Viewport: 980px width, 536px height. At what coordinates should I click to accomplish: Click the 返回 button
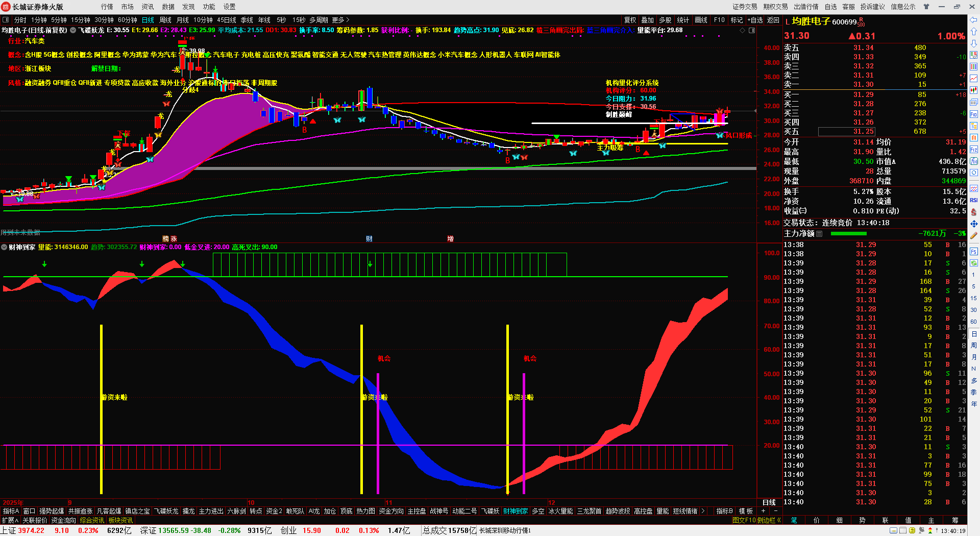[773, 20]
